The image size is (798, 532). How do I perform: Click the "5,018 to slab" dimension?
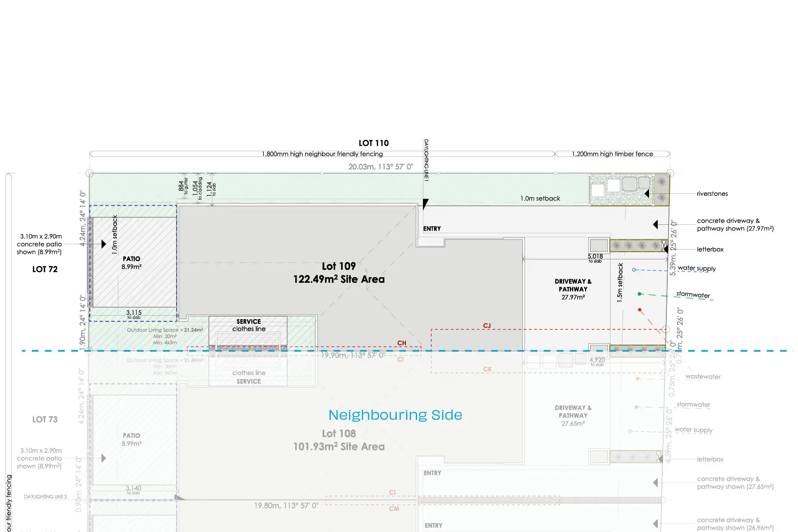[595, 258]
